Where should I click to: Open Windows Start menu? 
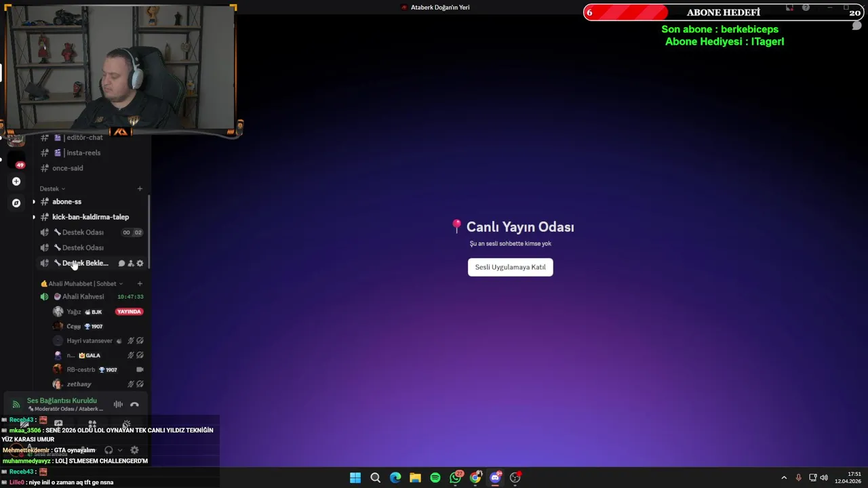pyautogui.click(x=355, y=478)
